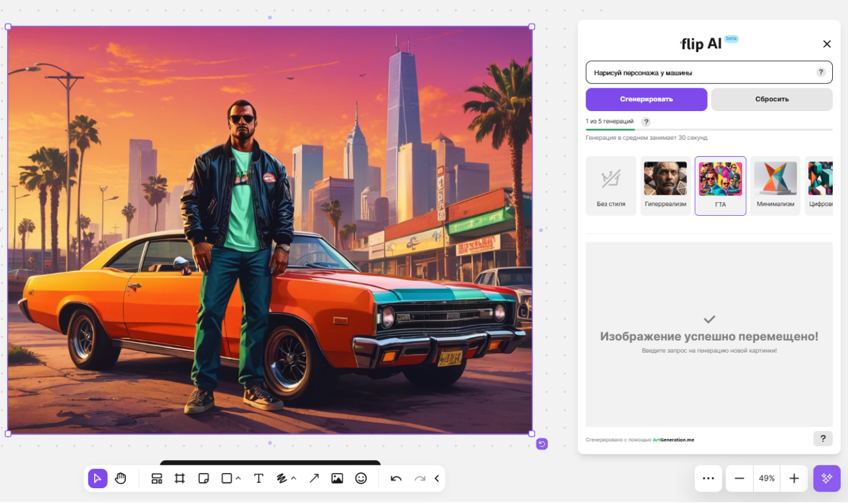Click the help button at panel bottom
Image resolution: width=848 pixels, height=504 pixels.
click(823, 439)
